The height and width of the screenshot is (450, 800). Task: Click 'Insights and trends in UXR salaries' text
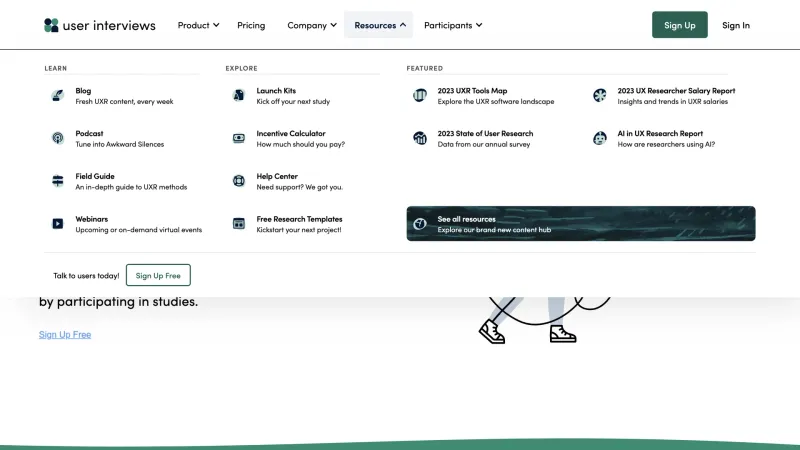[x=672, y=102]
